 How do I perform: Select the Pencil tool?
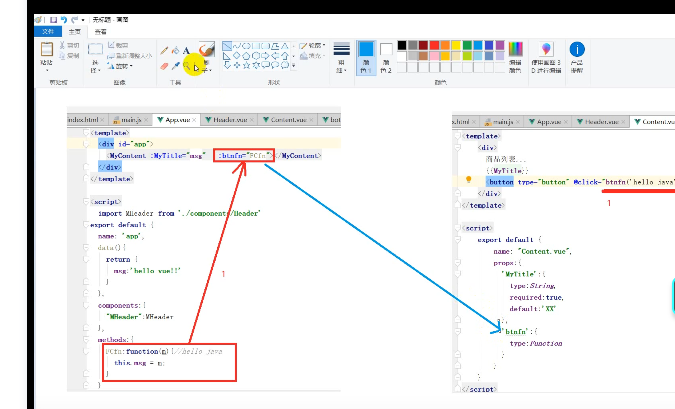click(x=164, y=50)
